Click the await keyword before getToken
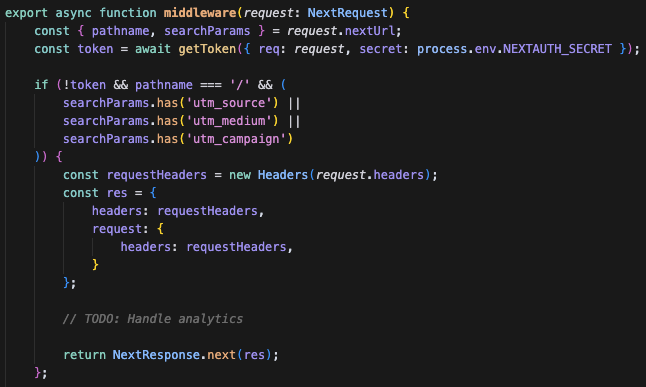The image size is (646, 387). [153, 49]
